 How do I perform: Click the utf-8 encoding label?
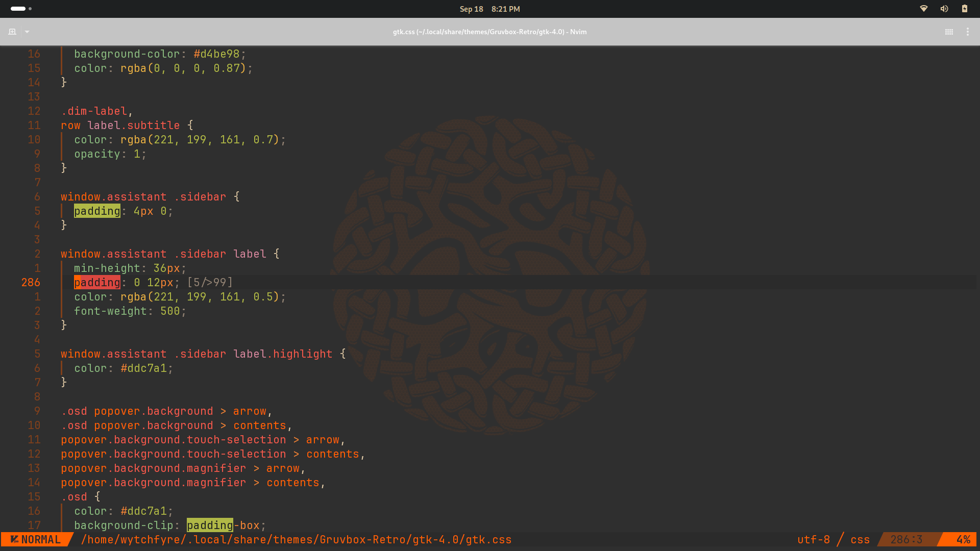pyautogui.click(x=814, y=540)
